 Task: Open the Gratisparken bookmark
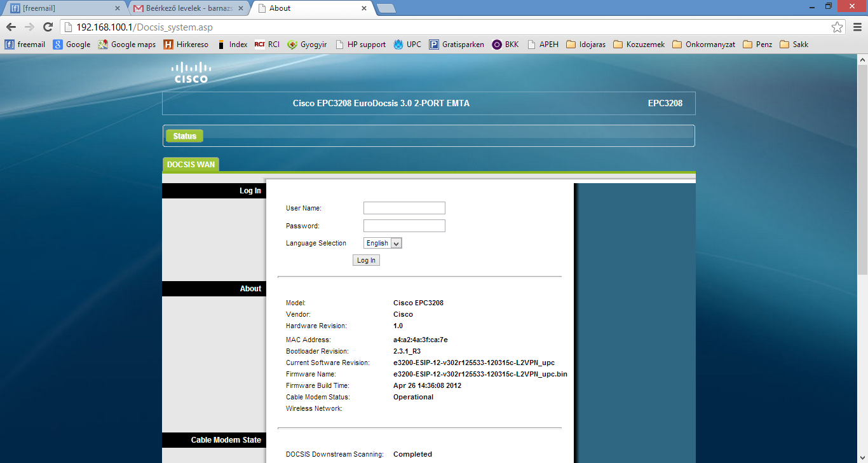point(456,45)
